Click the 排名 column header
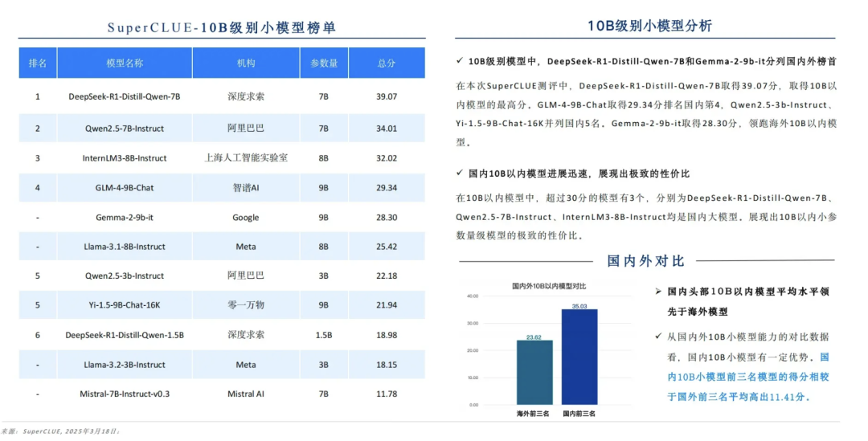 click(38, 63)
